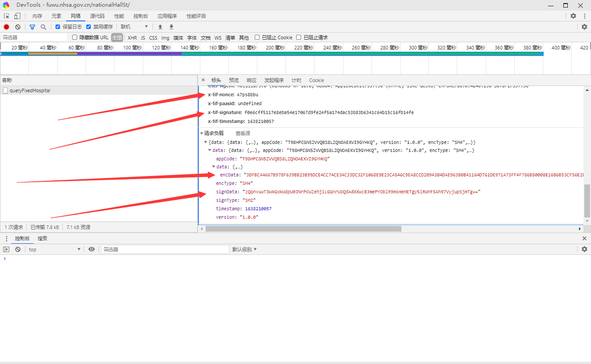
Task: Filter requests by WS type
Action: (x=218, y=38)
